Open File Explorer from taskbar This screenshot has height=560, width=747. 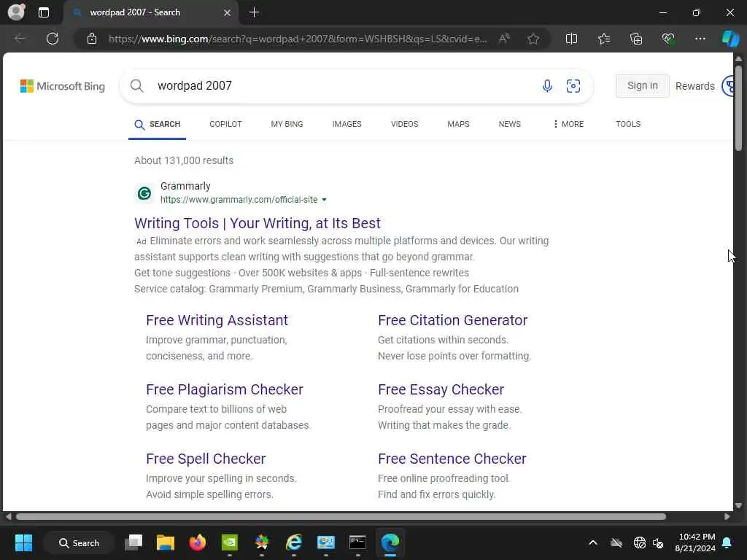166,542
